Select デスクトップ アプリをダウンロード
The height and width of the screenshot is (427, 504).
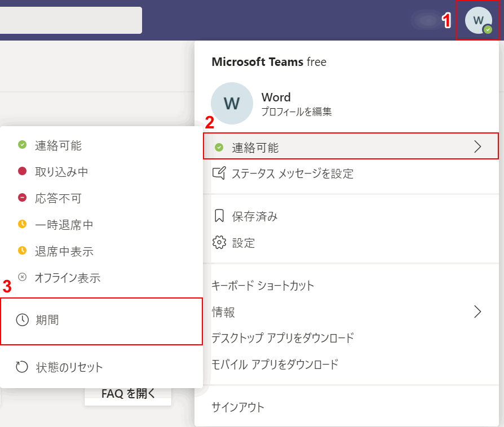[x=282, y=338]
